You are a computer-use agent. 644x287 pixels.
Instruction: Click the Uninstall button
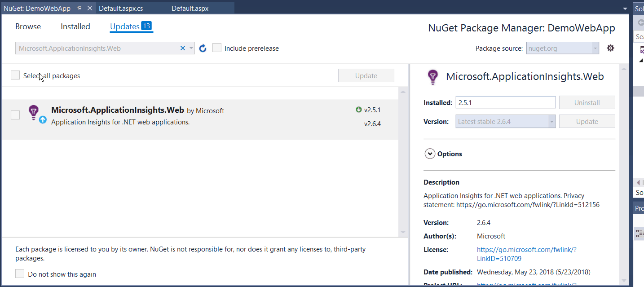pos(587,102)
